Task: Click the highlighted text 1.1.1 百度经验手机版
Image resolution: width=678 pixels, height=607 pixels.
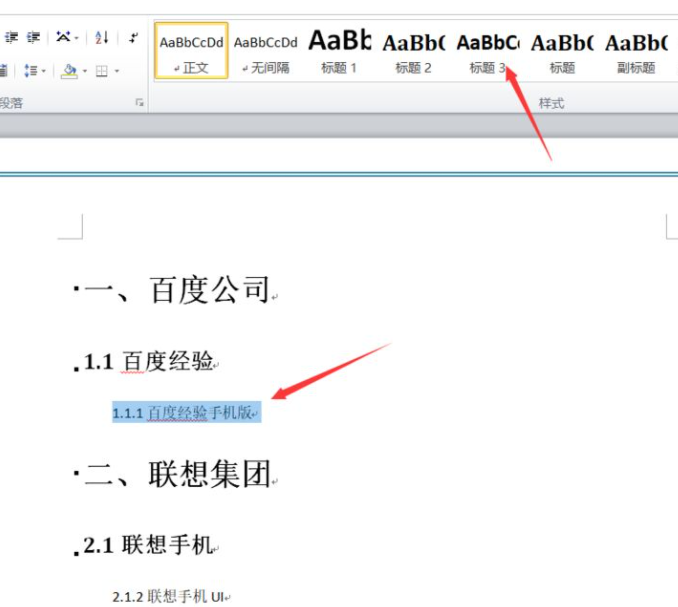Action: pos(186,412)
